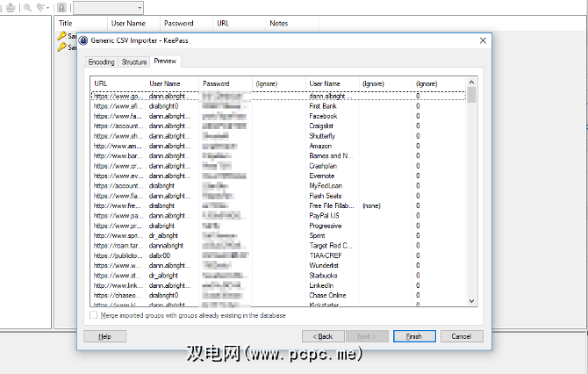Click the https://publicto... URL cell
Viewport: 588px width, 374px height.
118,255
